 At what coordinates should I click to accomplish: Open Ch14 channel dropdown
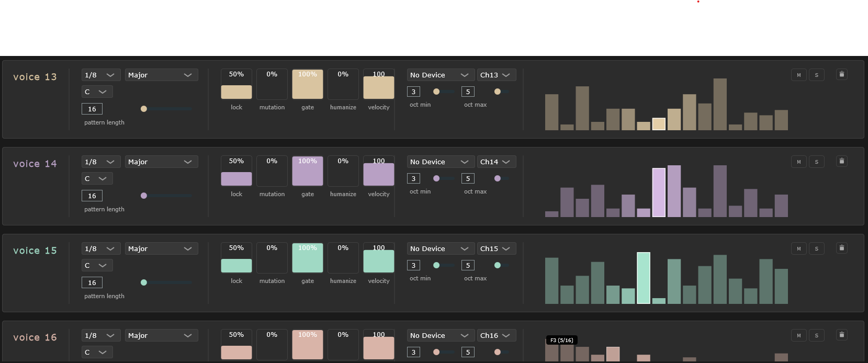497,162
